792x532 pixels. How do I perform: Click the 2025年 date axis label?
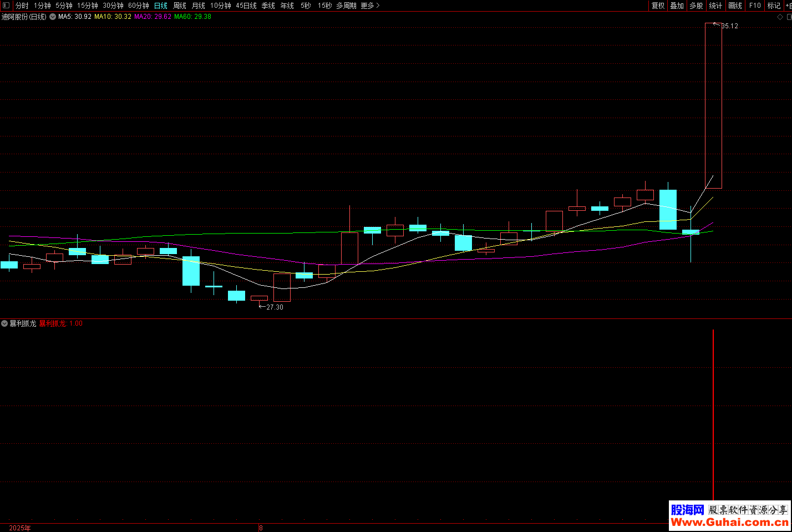[20, 528]
